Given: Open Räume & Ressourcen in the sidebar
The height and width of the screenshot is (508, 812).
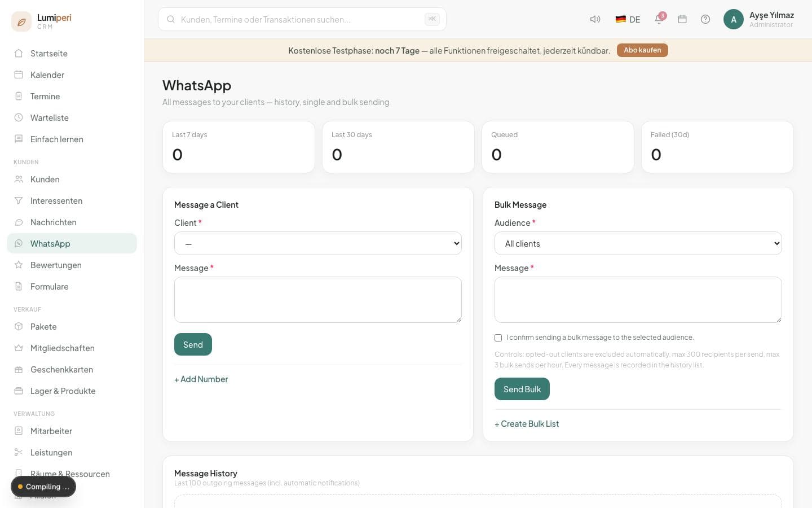Looking at the screenshot, I should coord(72,474).
